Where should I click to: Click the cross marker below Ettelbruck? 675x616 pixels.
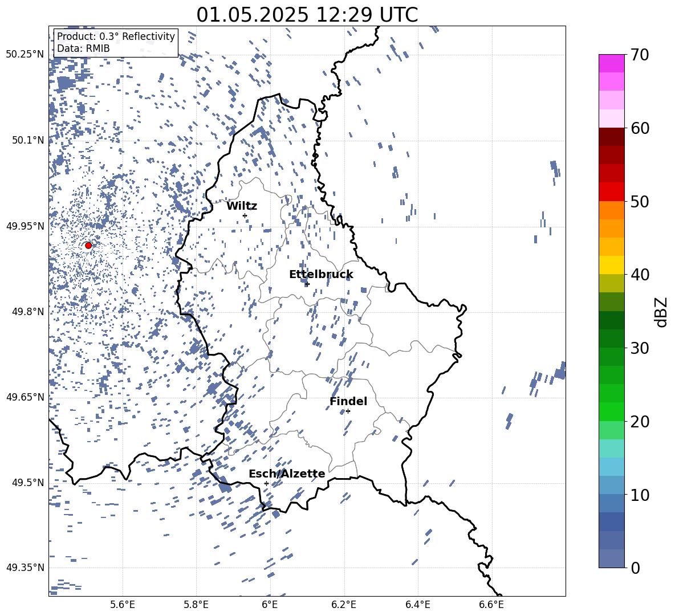click(x=307, y=284)
